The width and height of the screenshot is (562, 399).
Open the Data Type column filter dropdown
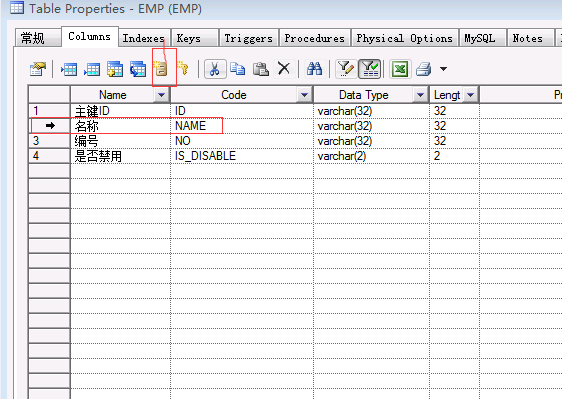(420, 95)
